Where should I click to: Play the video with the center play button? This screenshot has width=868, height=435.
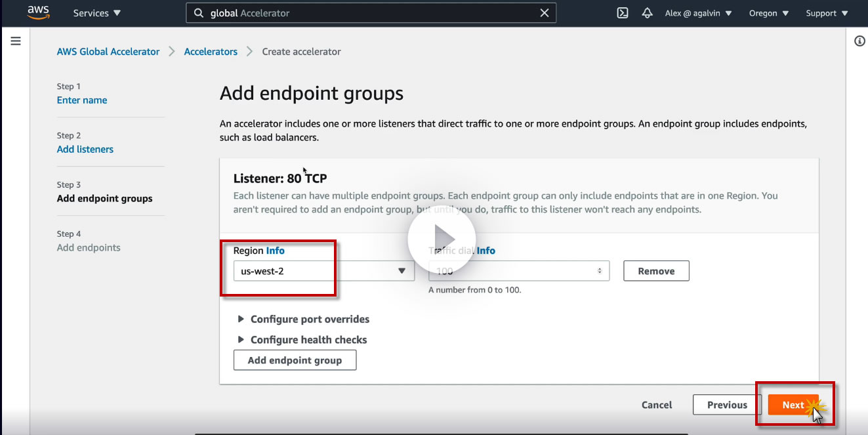(442, 239)
